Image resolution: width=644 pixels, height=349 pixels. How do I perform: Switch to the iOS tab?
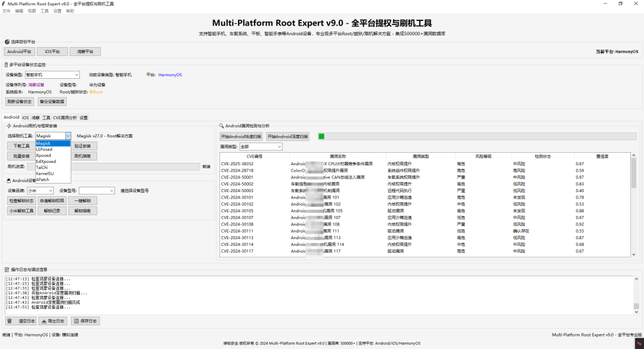coord(26,118)
